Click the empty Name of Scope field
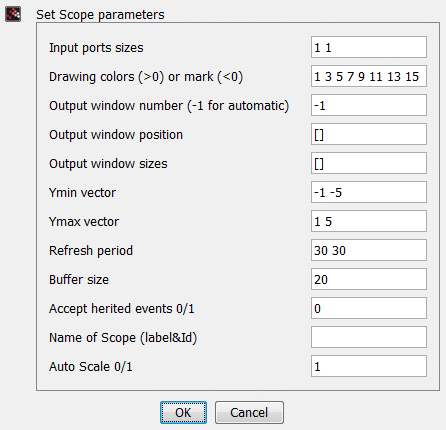Image resolution: width=446 pixels, height=430 pixels. tap(369, 337)
